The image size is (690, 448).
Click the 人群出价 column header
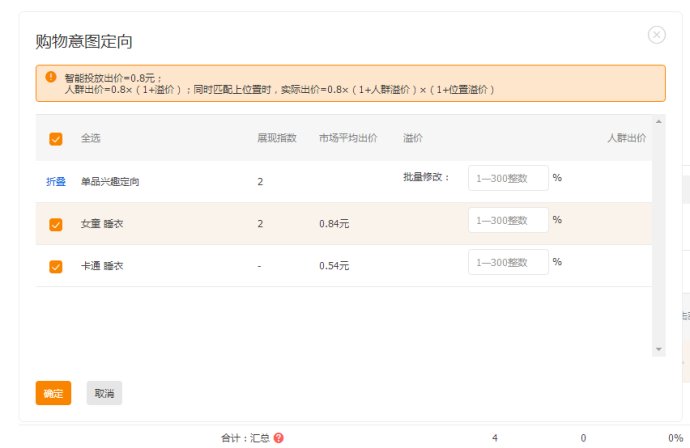[627, 138]
